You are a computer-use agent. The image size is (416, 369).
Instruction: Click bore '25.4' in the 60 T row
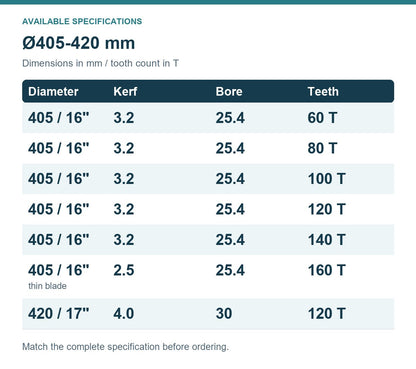click(x=230, y=118)
